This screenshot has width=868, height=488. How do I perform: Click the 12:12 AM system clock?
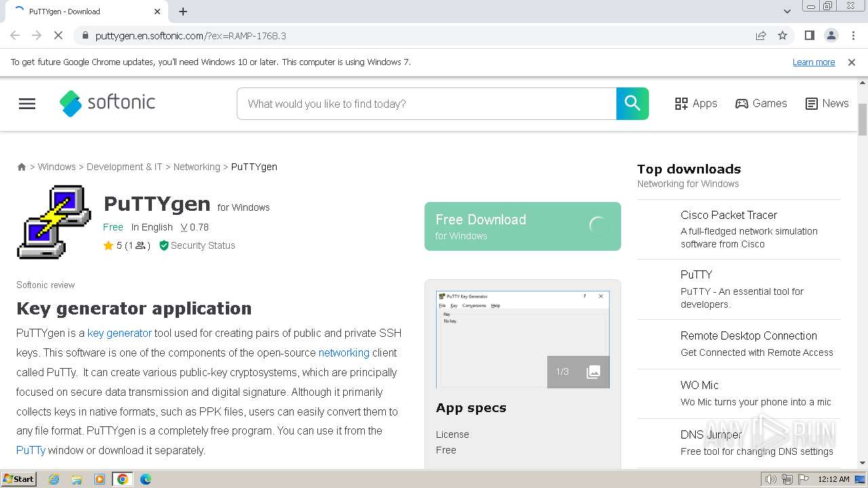coord(833,479)
